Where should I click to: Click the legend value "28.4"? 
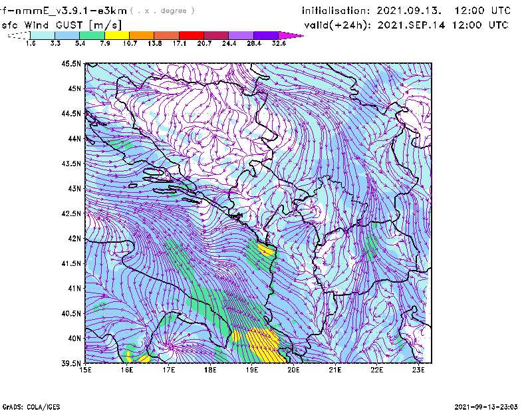click(x=254, y=43)
